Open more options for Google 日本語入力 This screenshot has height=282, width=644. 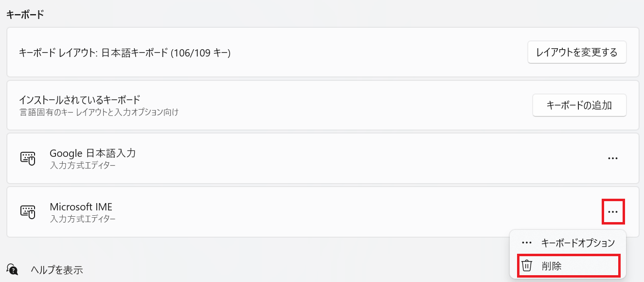613,158
